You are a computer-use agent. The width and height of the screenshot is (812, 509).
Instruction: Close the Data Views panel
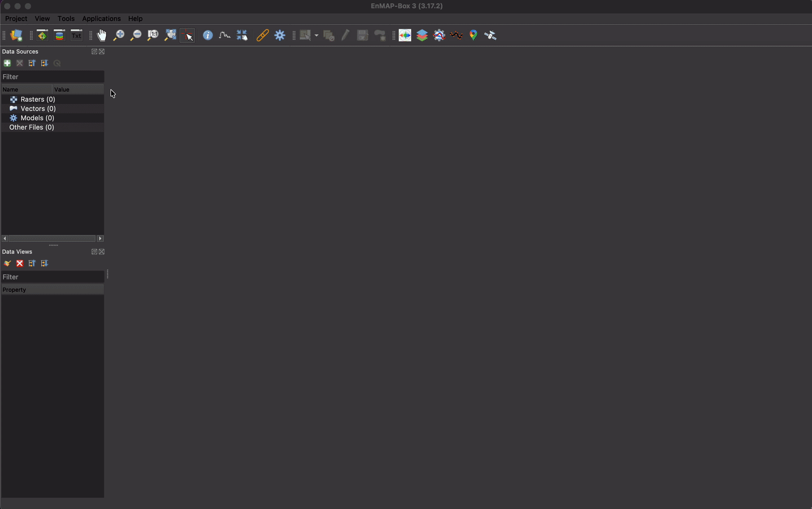pos(102,251)
